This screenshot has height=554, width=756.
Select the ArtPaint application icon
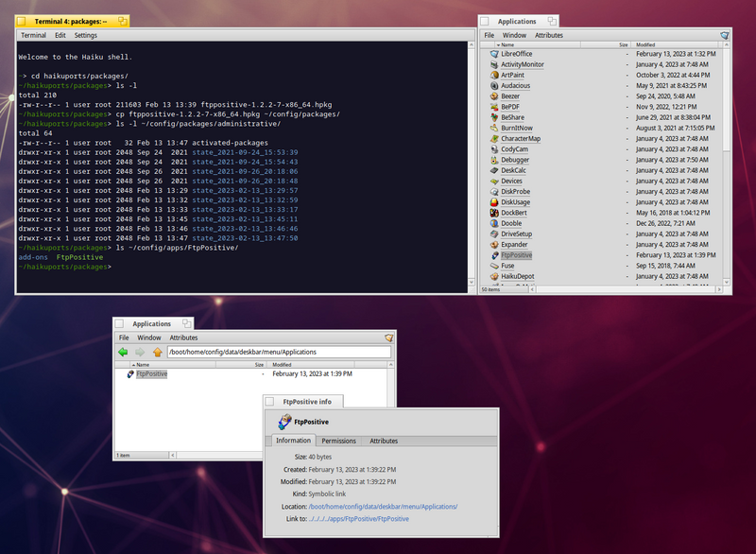494,75
